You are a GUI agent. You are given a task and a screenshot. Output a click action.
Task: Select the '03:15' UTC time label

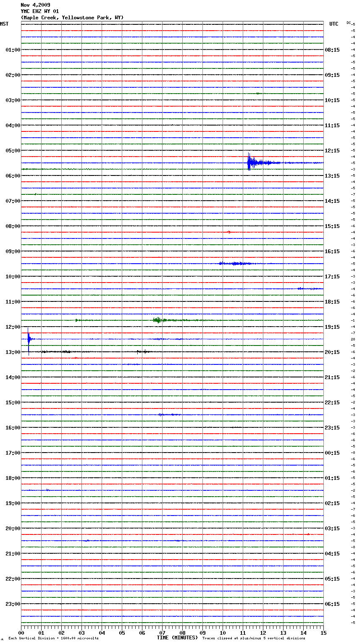pos(332,529)
